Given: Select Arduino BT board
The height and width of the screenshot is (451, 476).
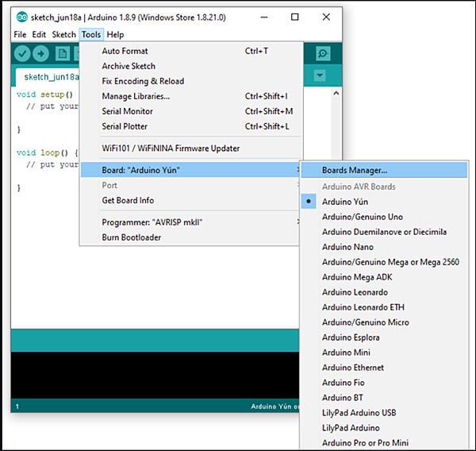Looking at the screenshot, I should pyautogui.click(x=384, y=398).
